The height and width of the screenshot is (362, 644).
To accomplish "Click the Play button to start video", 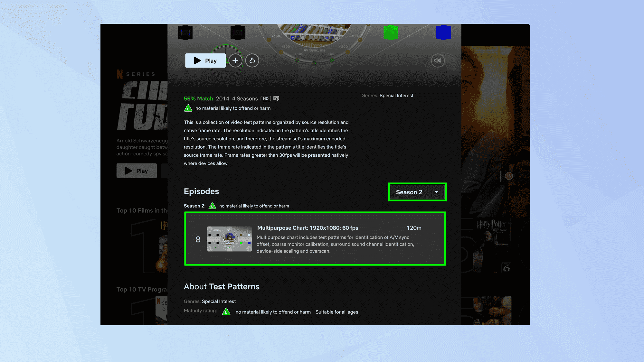I will point(205,60).
